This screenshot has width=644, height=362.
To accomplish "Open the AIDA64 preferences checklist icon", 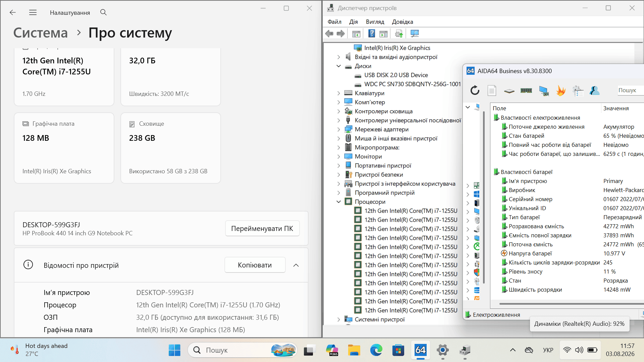I will coord(578,90).
